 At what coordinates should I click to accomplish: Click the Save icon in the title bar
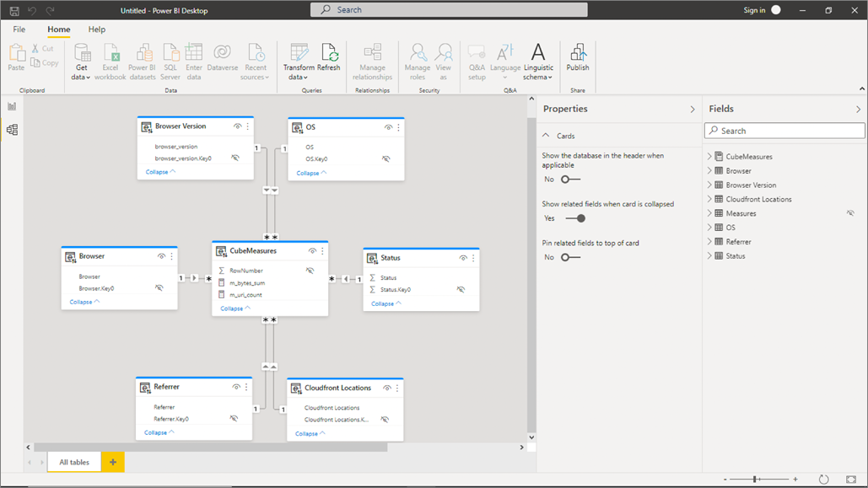coord(14,10)
